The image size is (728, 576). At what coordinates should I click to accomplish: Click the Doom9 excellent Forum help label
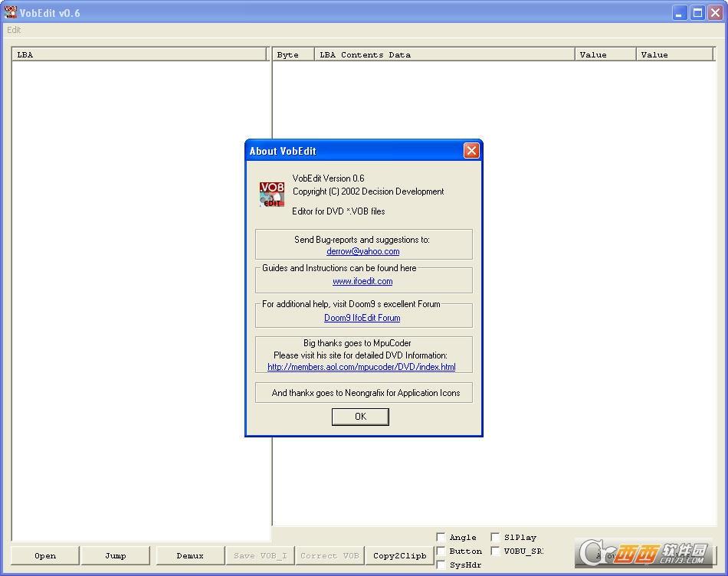pos(351,304)
